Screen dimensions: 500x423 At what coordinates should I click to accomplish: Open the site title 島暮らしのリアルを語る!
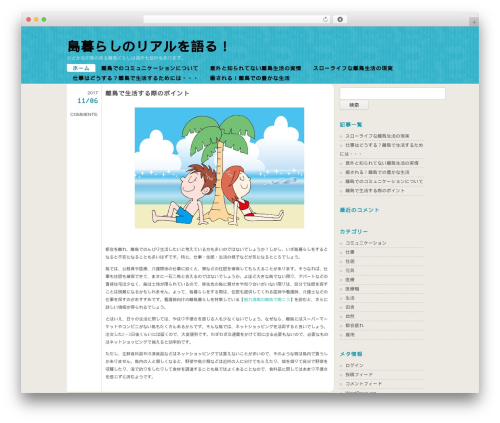pyautogui.click(x=148, y=46)
